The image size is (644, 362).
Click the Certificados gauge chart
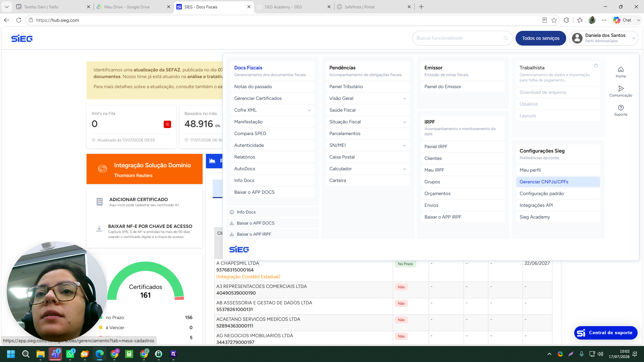click(x=146, y=282)
